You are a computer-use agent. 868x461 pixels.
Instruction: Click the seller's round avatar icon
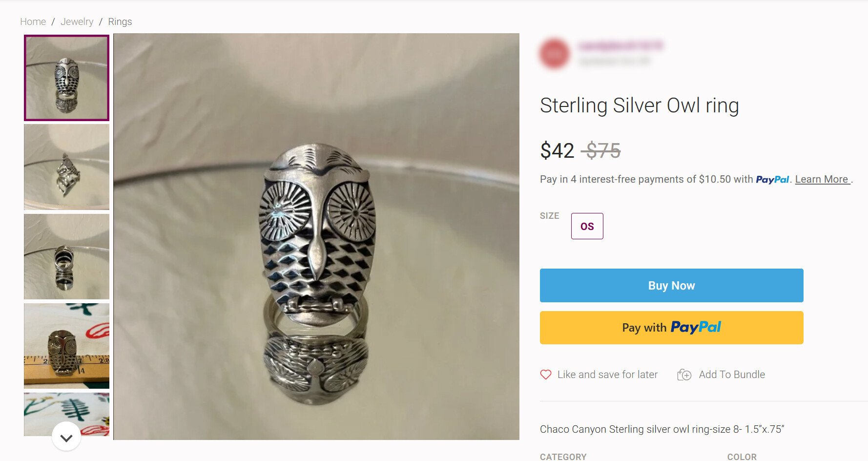(x=555, y=53)
